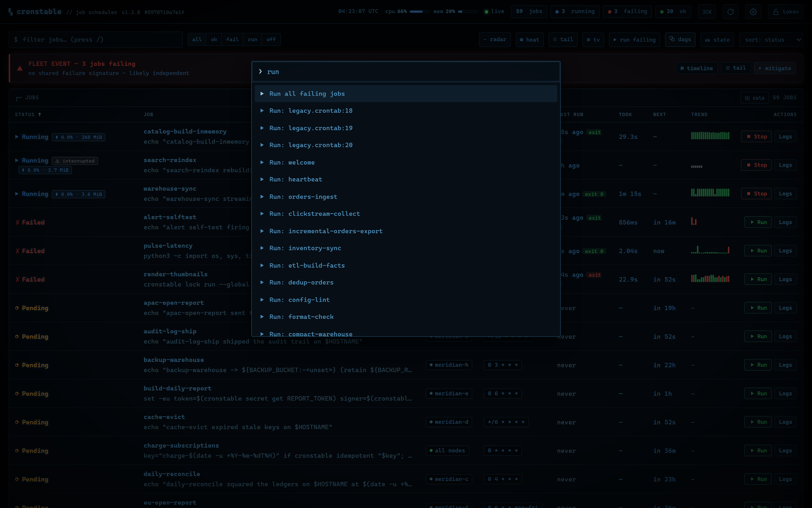Select Run: legacy.crontab:19
This screenshot has height=508, width=812.
point(406,128)
